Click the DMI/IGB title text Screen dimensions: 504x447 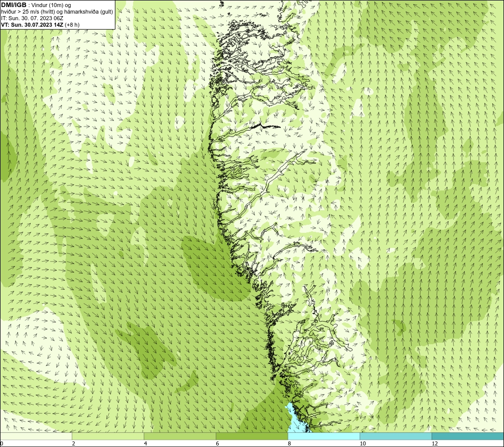(x=14, y=5)
